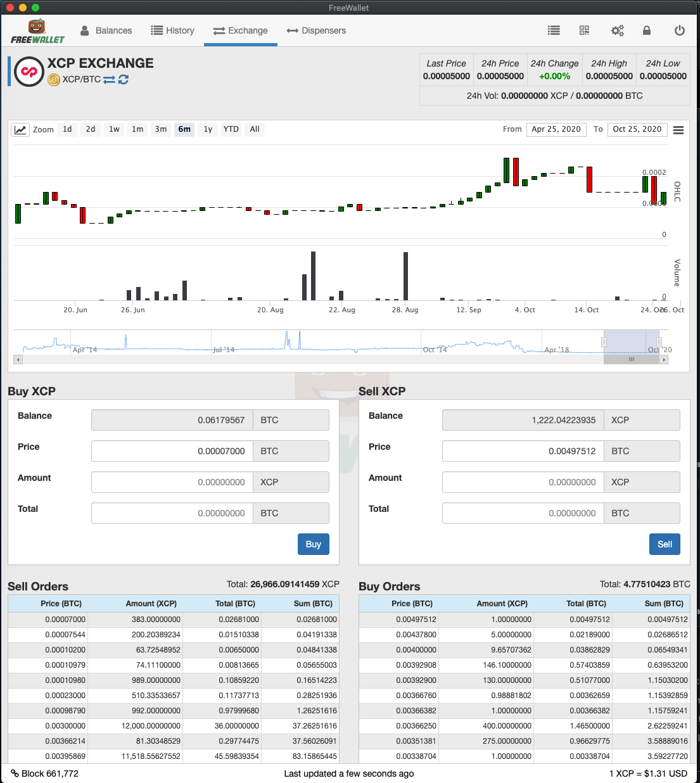
Task: Click the chart scrollbar right arrow
Action: coord(664,359)
